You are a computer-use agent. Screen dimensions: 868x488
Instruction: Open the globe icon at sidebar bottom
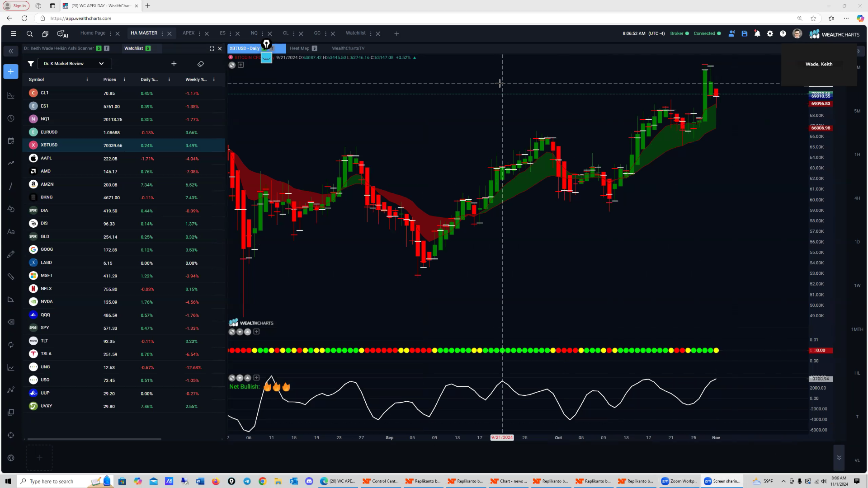[11, 458]
